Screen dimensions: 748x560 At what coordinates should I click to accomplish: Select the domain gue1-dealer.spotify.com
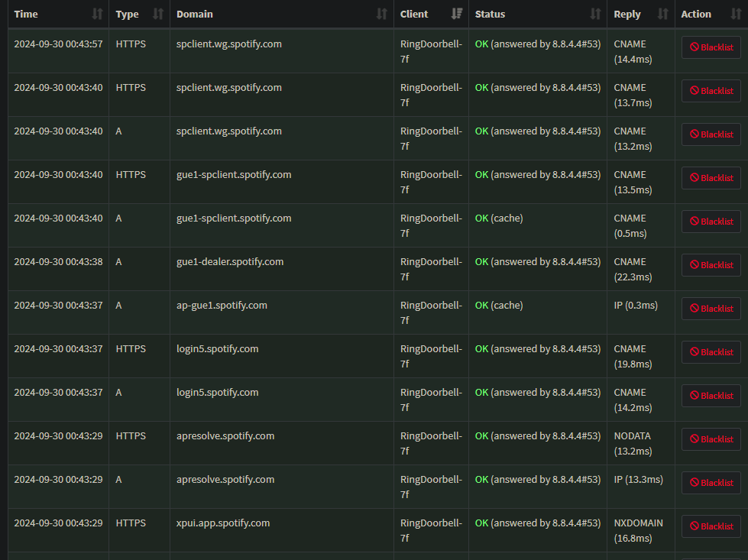pos(230,262)
